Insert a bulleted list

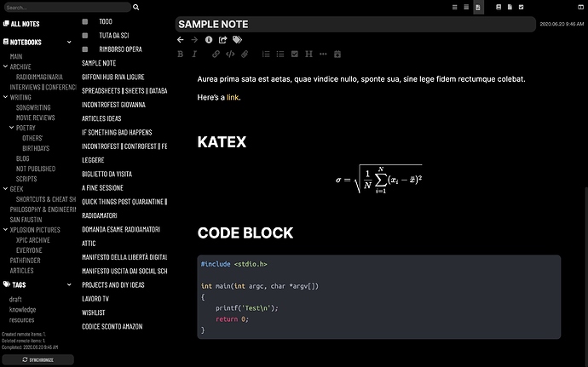point(280,54)
